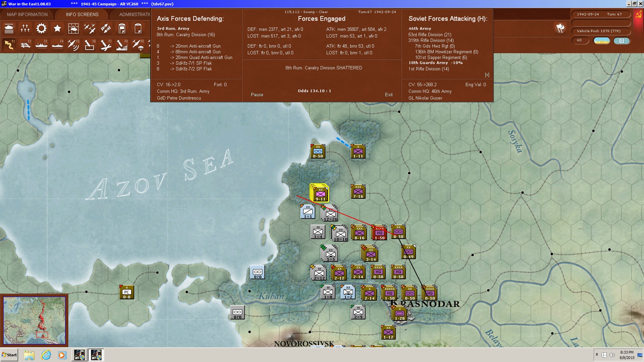Click the clear weather indicator
The image size is (644, 362).
[x=602, y=41]
